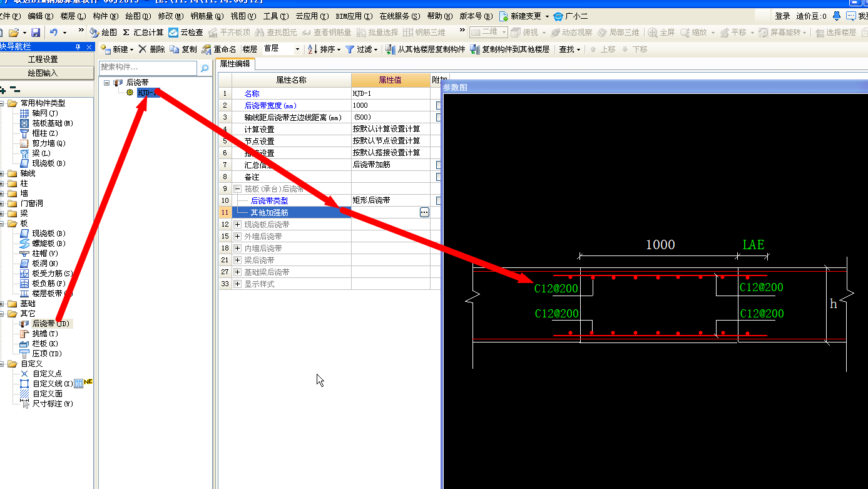
Task: Select 框柱(Z) frame column item
Action: point(44,133)
